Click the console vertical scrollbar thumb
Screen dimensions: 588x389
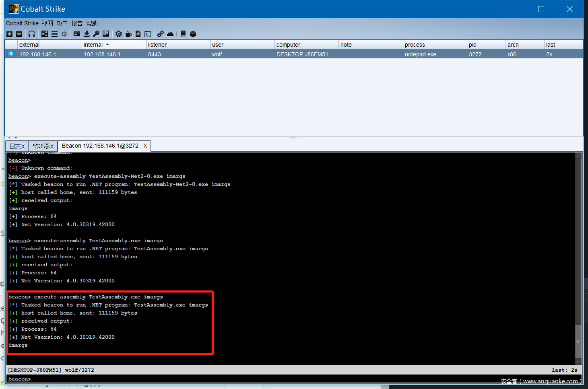coord(578,341)
